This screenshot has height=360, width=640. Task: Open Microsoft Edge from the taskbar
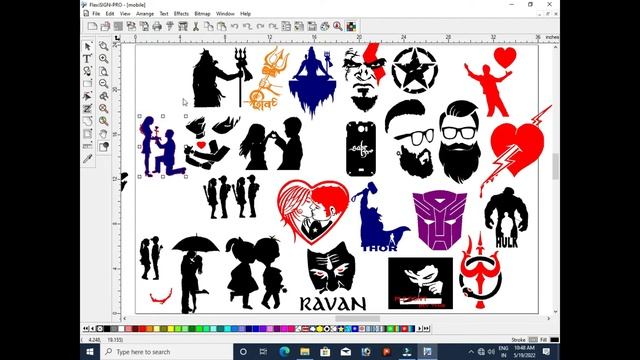click(284, 351)
